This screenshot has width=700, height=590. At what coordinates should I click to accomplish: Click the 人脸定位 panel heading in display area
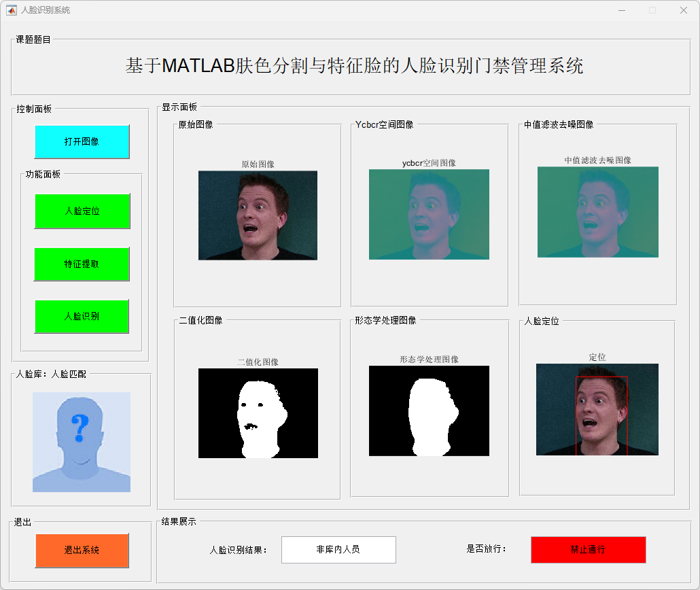click(x=542, y=321)
